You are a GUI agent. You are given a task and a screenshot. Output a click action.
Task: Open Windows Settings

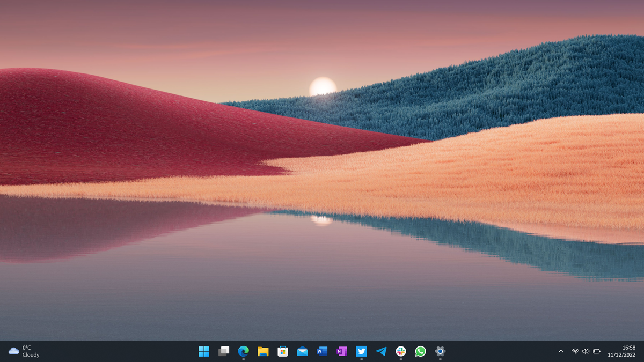[x=440, y=352]
